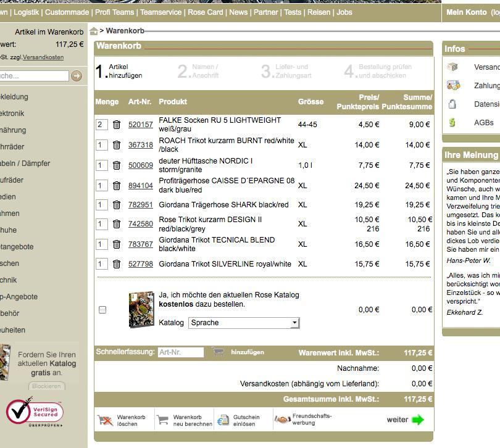Click quantity field for FALKE Socken
500x448 pixels.
(102, 125)
